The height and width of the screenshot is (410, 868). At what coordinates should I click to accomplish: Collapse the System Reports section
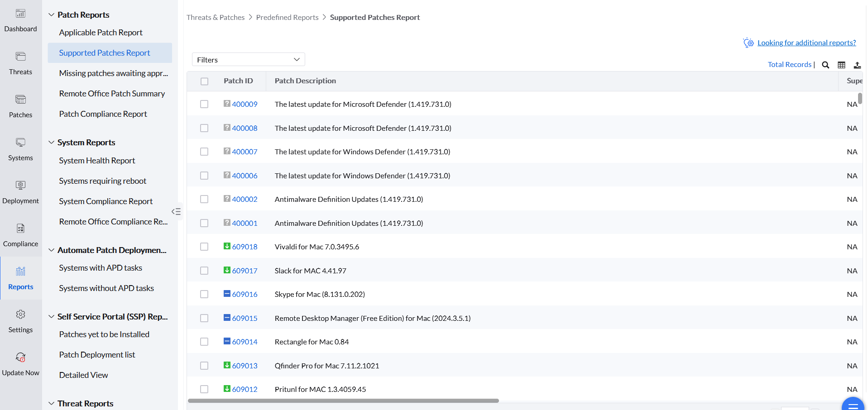(x=52, y=143)
